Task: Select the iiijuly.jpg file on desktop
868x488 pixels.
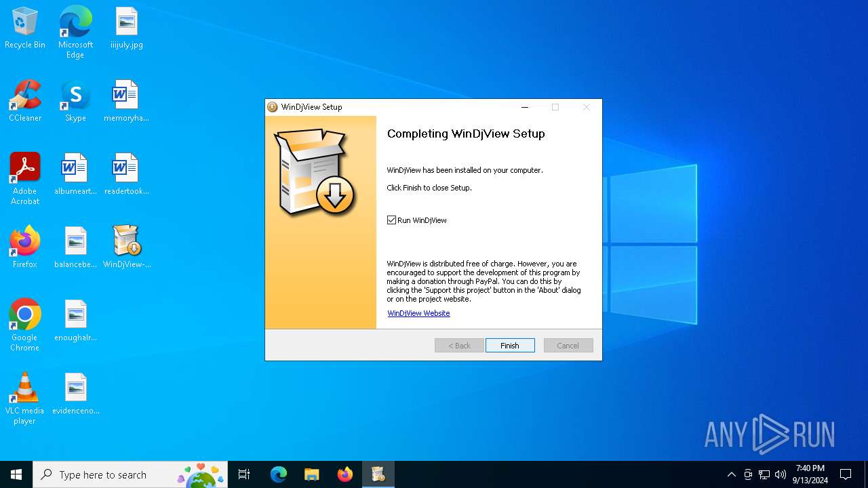Action: [126, 28]
